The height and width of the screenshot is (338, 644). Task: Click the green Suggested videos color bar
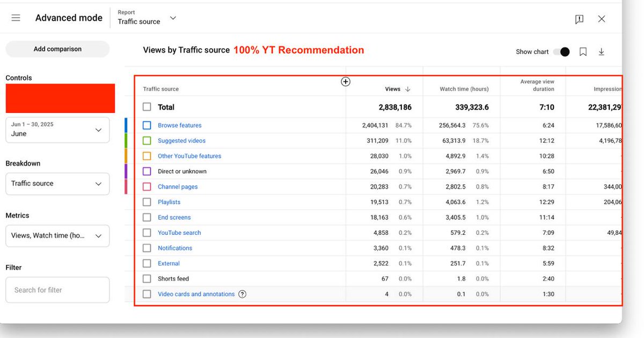[x=126, y=141]
